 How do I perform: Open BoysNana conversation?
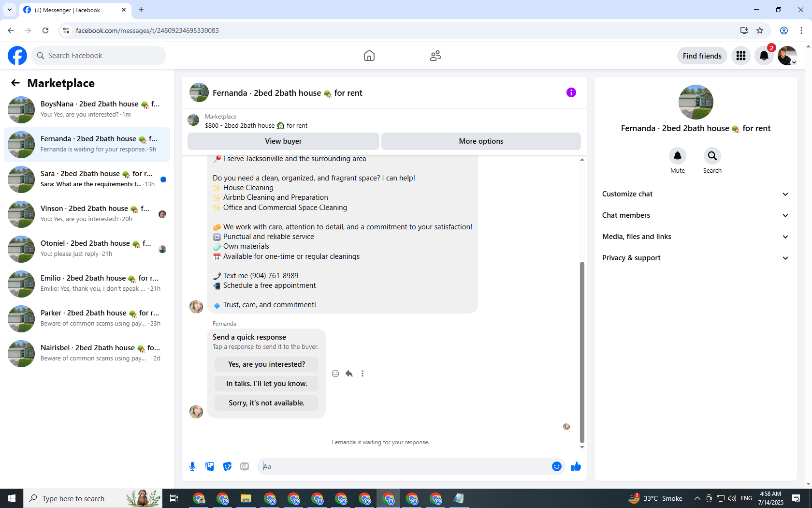coord(87,109)
